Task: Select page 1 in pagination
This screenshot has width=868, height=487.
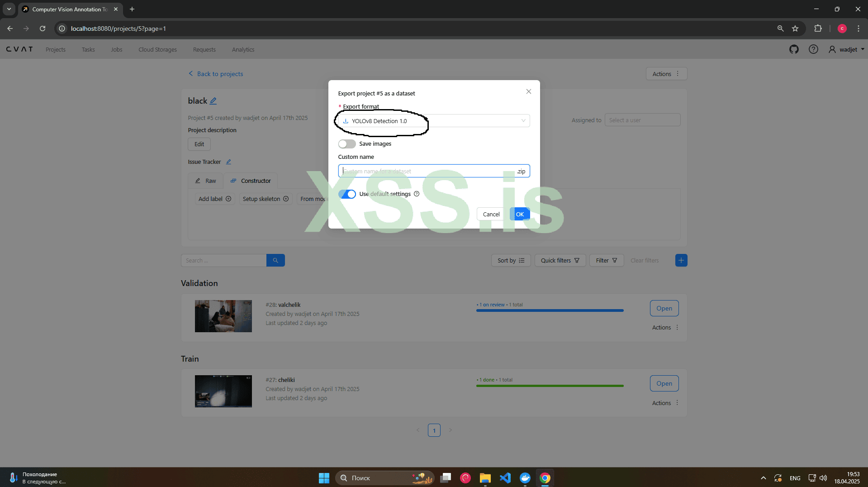Action: (x=434, y=430)
